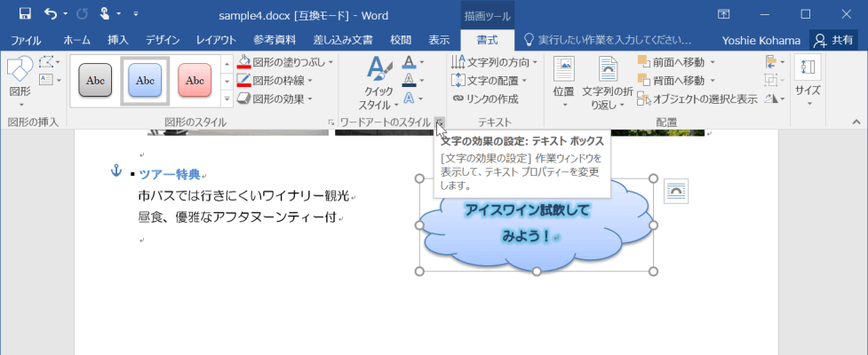
Task: Collapse the ribbon with the chevron
Action: pos(856,122)
